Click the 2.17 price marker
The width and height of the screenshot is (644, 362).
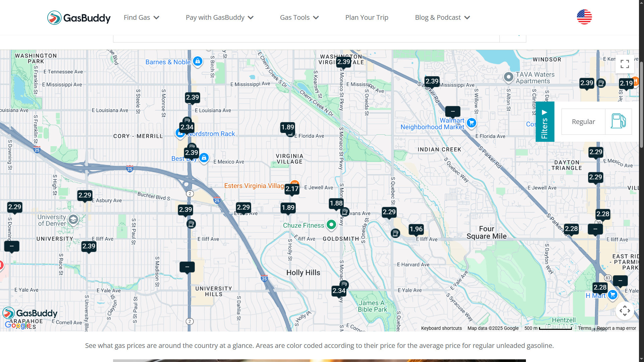click(292, 189)
